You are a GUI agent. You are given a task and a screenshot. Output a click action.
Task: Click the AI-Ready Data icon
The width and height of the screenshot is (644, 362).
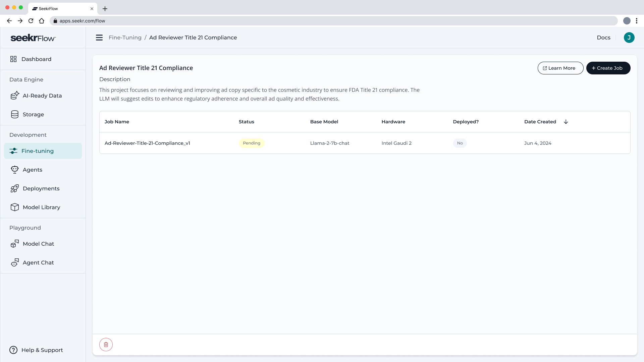pos(15,96)
